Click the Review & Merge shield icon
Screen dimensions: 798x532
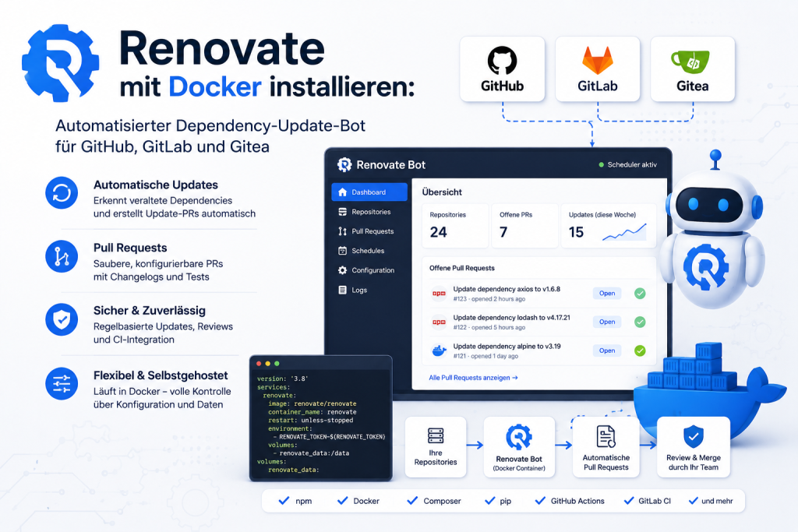point(693,436)
